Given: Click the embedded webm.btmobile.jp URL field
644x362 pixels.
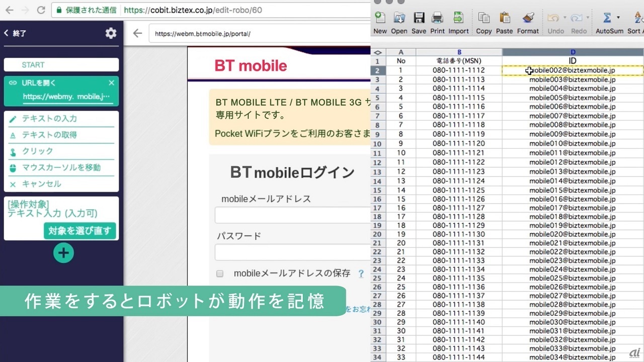Looking at the screenshot, I should [x=259, y=34].
